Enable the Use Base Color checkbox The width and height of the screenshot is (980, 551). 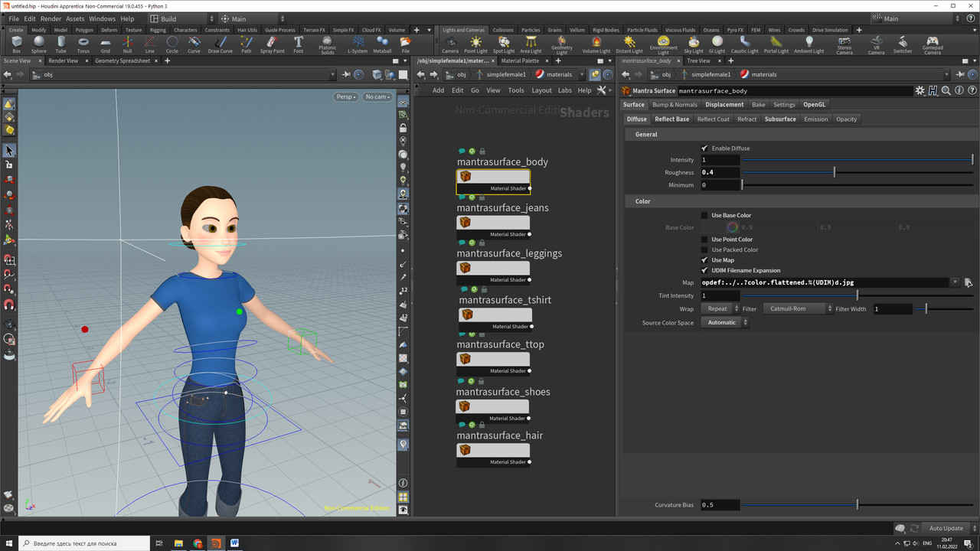point(704,216)
